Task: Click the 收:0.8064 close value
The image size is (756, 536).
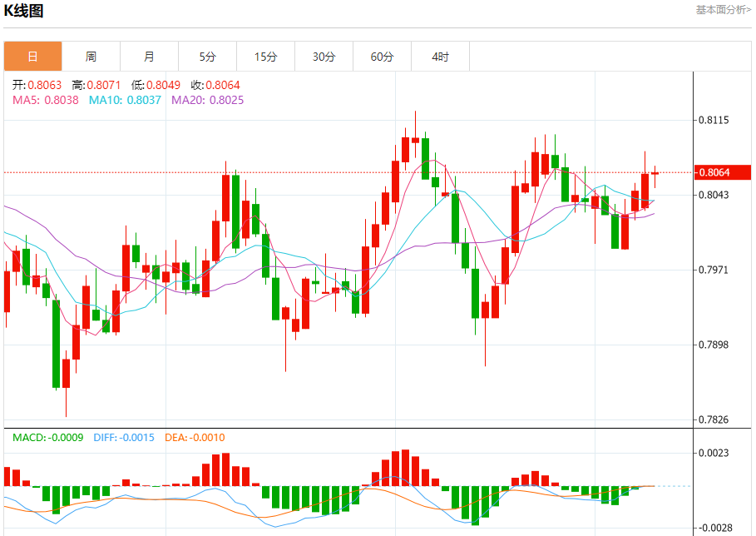Action: [215, 86]
